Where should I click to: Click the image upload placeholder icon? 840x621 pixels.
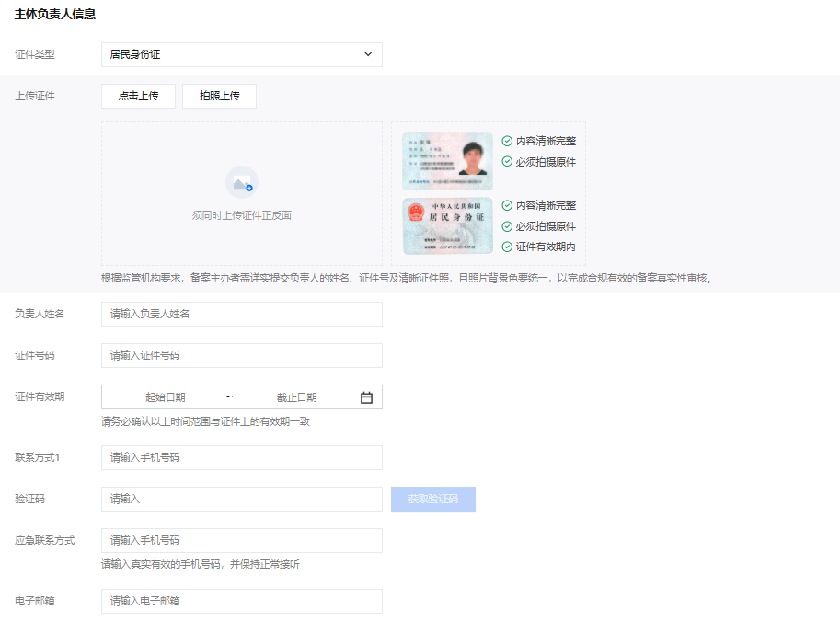pyautogui.click(x=242, y=182)
